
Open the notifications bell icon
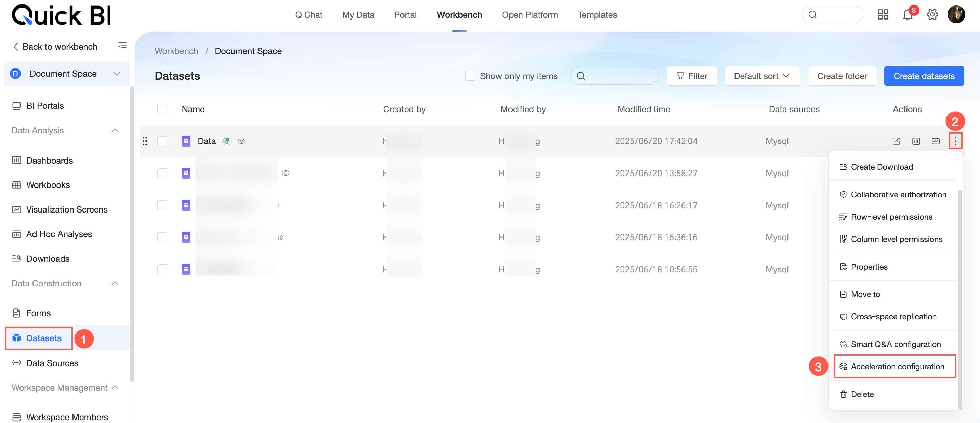(907, 15)
